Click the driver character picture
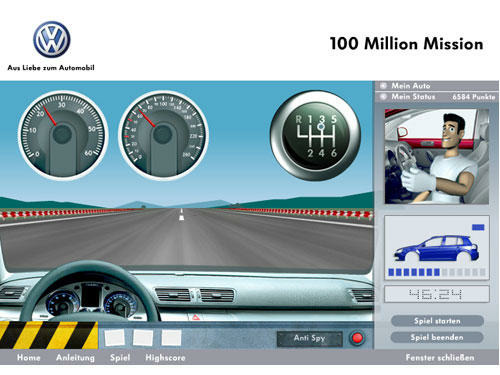The height and width of the screenshot is (375, 500). 437,156
